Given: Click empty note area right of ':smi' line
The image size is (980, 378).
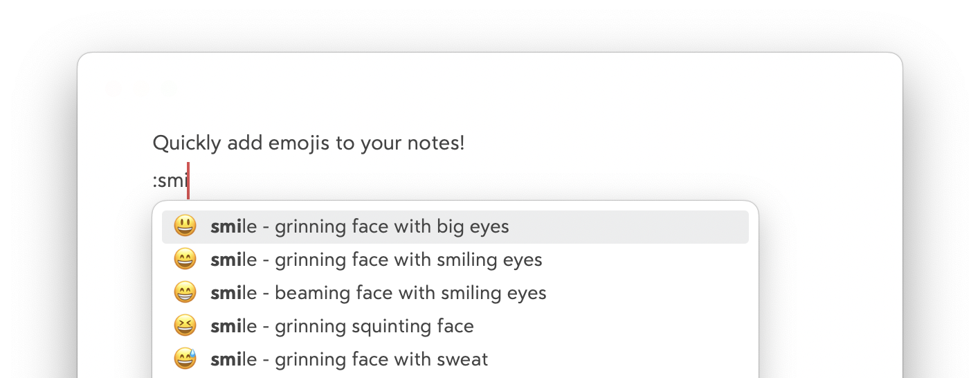Looking at the screenshot, I should click(x=484, y=181).
